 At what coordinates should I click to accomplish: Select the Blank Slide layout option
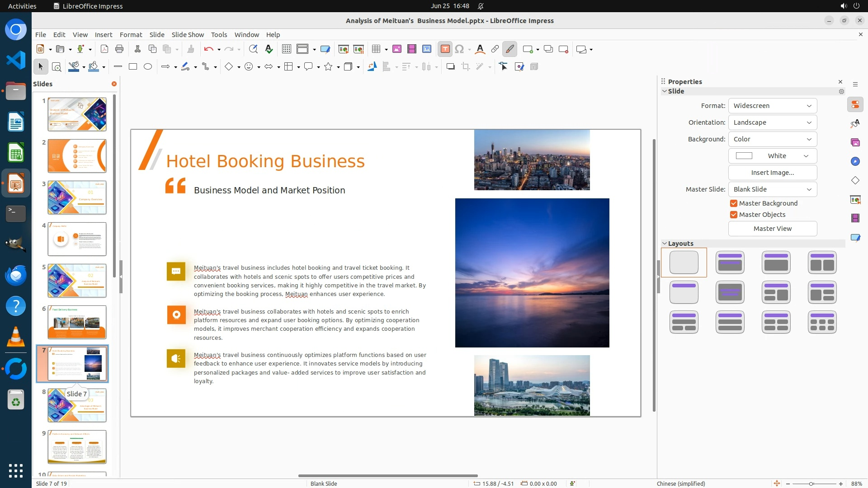coord(684,263)
